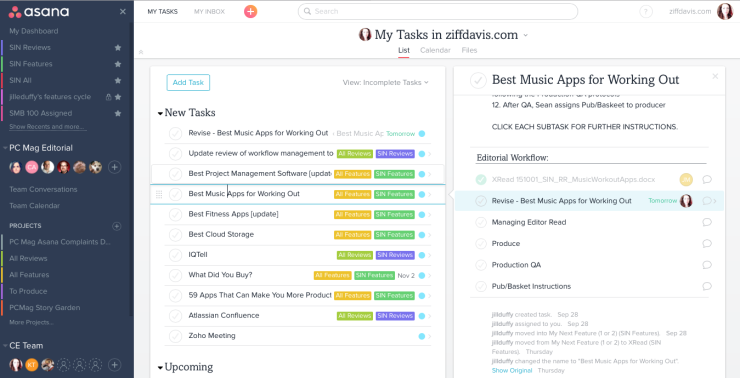Open the KT member avatar in CE Team
This screenshot has width=740, height=378.
[x=32, y=365]
